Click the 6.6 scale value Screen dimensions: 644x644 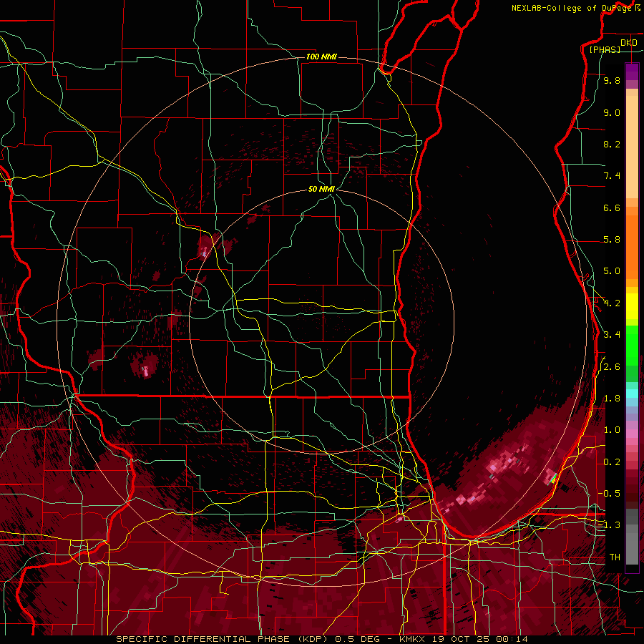click(612, 208)
